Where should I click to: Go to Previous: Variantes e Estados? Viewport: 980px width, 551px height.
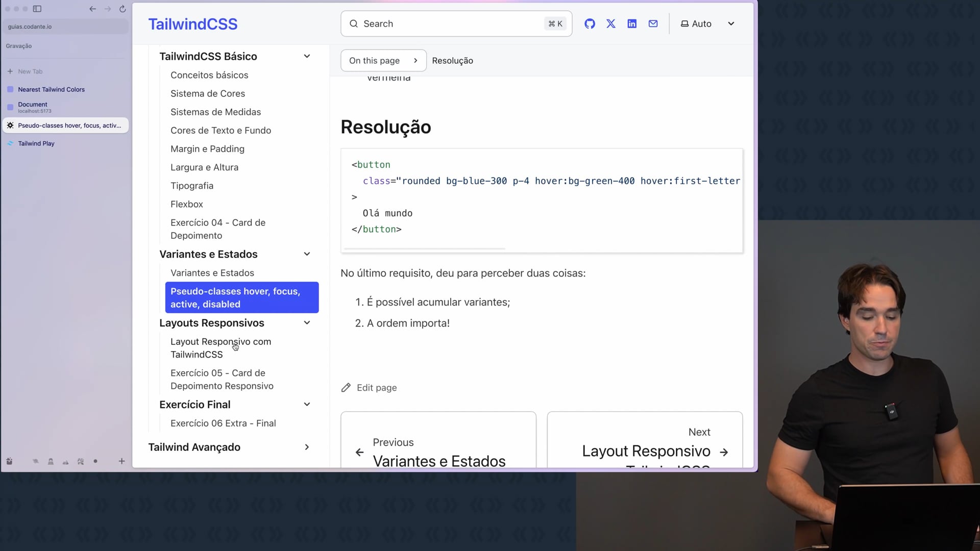pyautogui.click(x=438, y=452)
